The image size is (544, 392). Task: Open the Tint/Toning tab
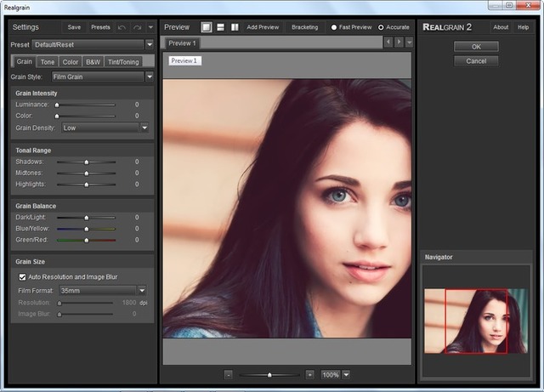(x=123, y=61)
